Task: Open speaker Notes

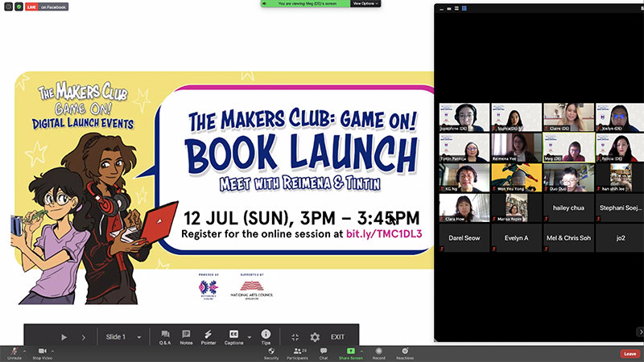Action: pyautogui.click(x=186, y=337)
